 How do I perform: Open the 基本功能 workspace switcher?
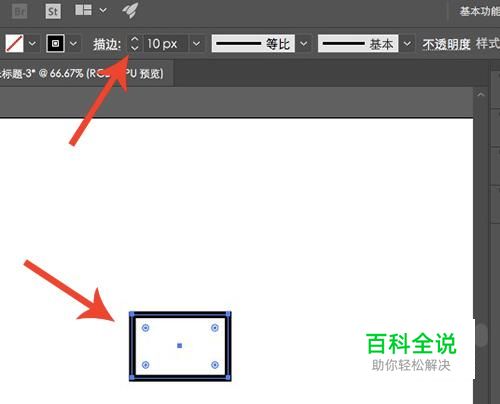click(x=480, y=11)
